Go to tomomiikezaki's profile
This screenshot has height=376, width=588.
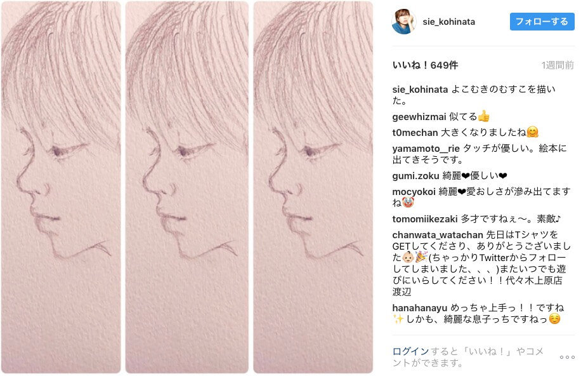coord(424,219)
